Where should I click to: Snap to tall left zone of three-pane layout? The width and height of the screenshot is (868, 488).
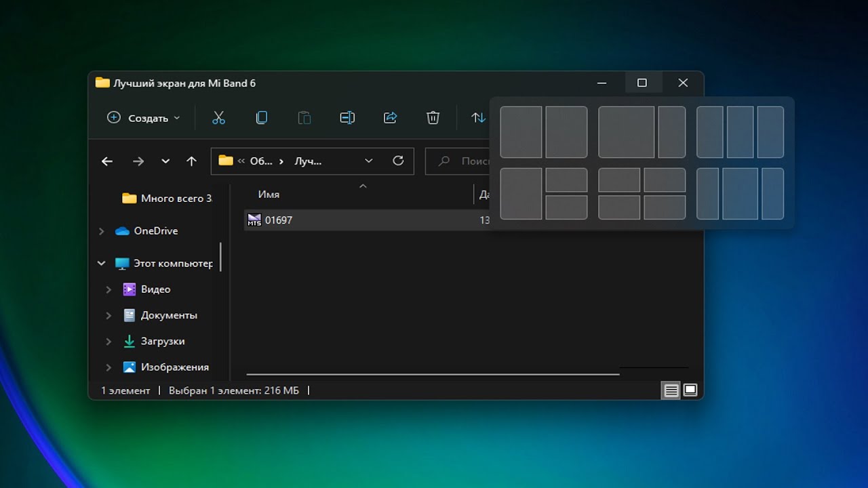521,194
